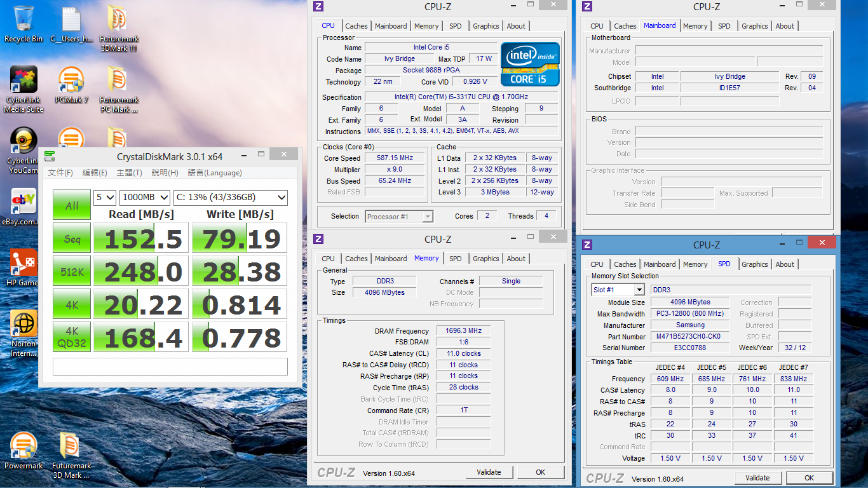Click the Z icon of CPU-Z Memory-tab window

click(319, 239)
